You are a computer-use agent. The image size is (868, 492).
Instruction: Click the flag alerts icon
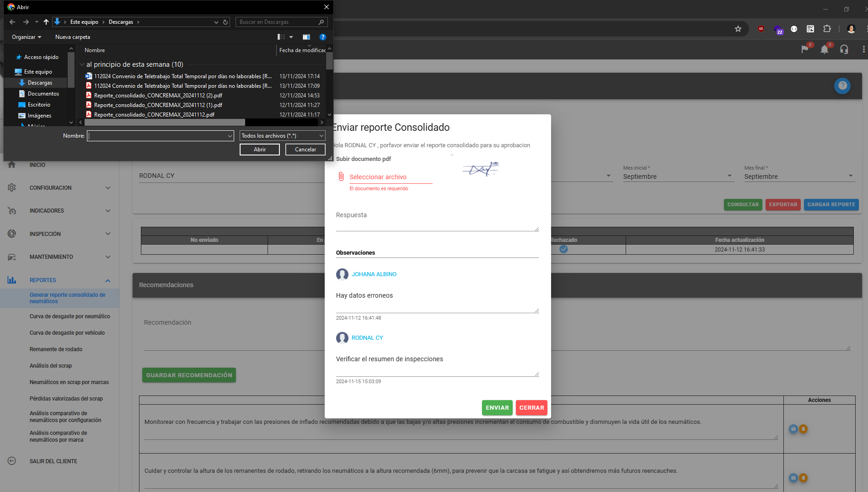pos(804,49)
